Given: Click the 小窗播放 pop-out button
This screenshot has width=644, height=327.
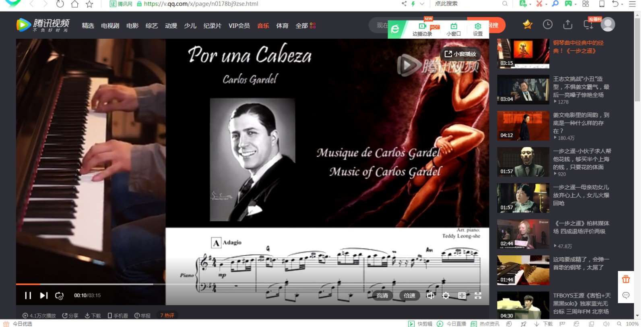Looking at the screenshot, I should (460, 54).
